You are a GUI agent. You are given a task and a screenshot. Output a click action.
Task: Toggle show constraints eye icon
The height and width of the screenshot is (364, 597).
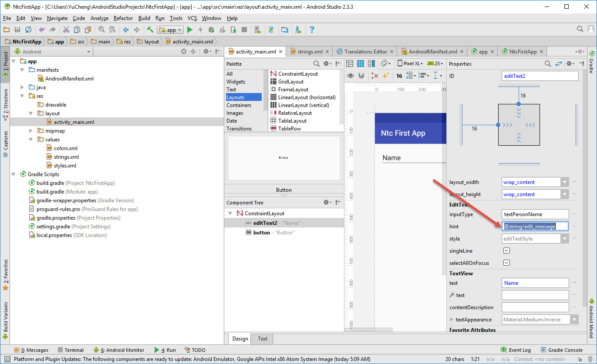pos(350,76)
